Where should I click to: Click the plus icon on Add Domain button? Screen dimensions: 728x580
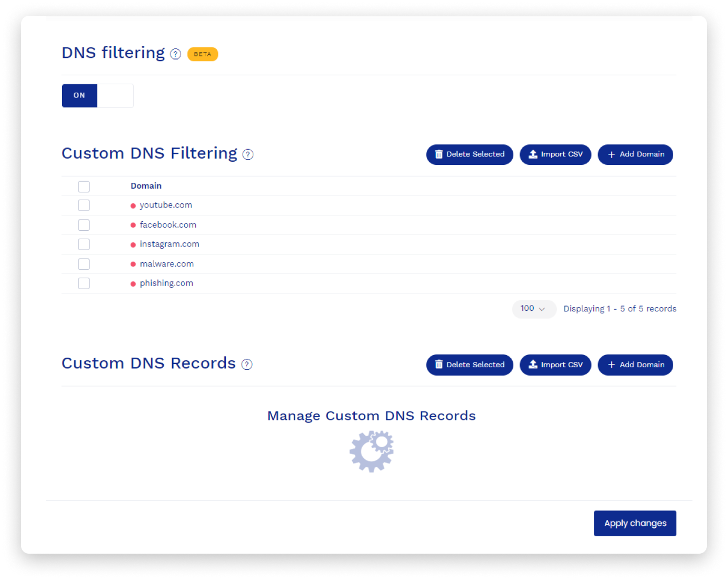pyautogui.click(x=611, y=154)
